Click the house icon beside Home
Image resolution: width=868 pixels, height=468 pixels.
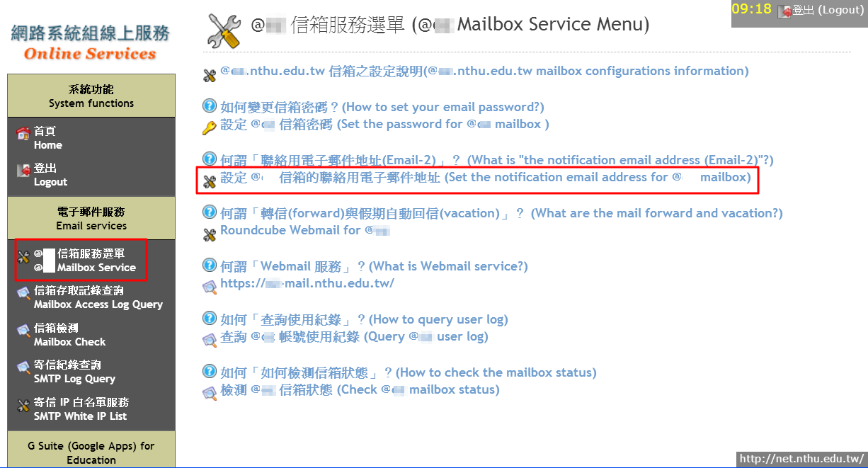(x=23, y=132)
